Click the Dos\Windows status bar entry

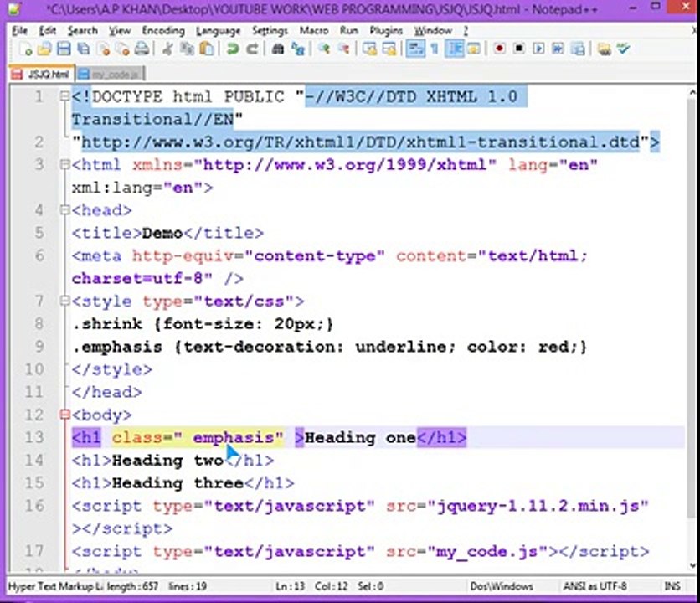tap(502, 586)
